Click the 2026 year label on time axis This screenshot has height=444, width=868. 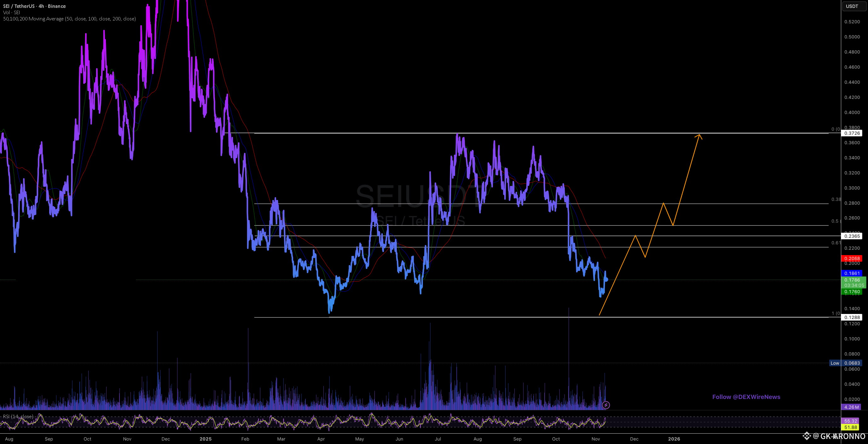(674, 439)
